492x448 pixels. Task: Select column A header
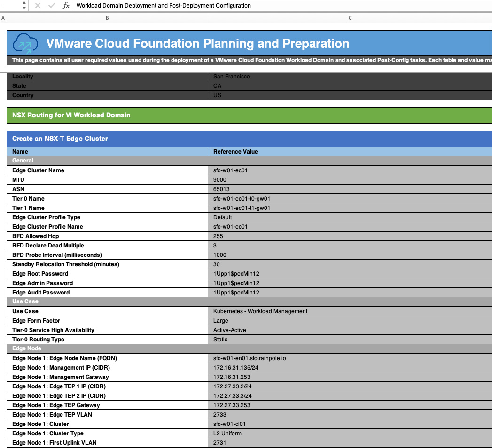point(3,18)
